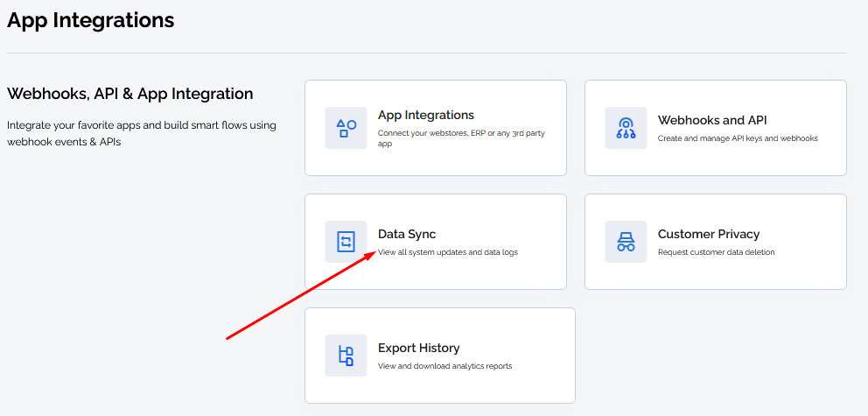
Task: Click the Data Sync arrows icon
Action: point(346,242)
